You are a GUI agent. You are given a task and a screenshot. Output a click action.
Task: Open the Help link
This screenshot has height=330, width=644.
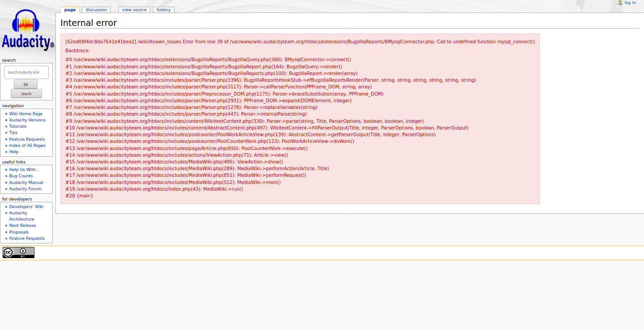(14, 152)
